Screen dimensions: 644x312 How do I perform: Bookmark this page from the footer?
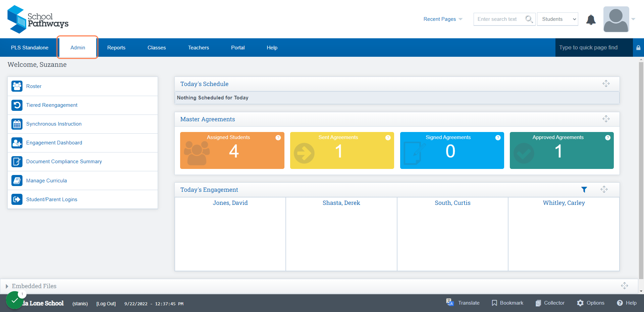click(507, 303)
